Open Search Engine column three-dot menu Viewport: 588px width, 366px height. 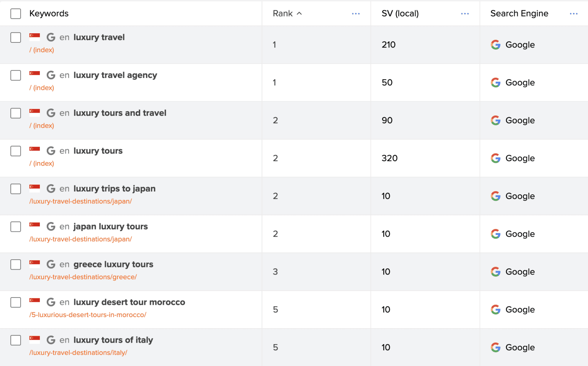(573, 14)
